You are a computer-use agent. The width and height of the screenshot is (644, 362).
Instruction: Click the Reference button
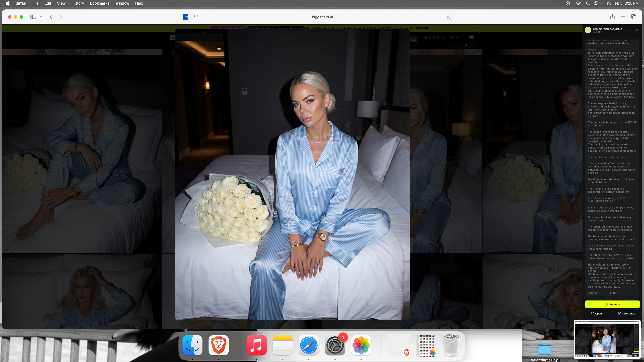click(626, 313)
